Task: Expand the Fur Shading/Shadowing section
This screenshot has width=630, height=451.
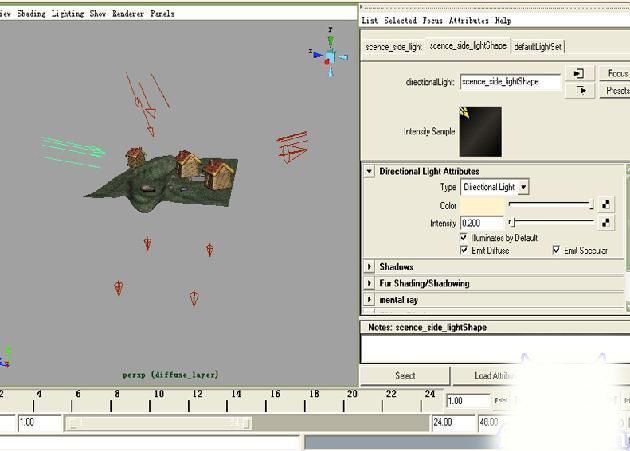Action: (x=370, y=283)
